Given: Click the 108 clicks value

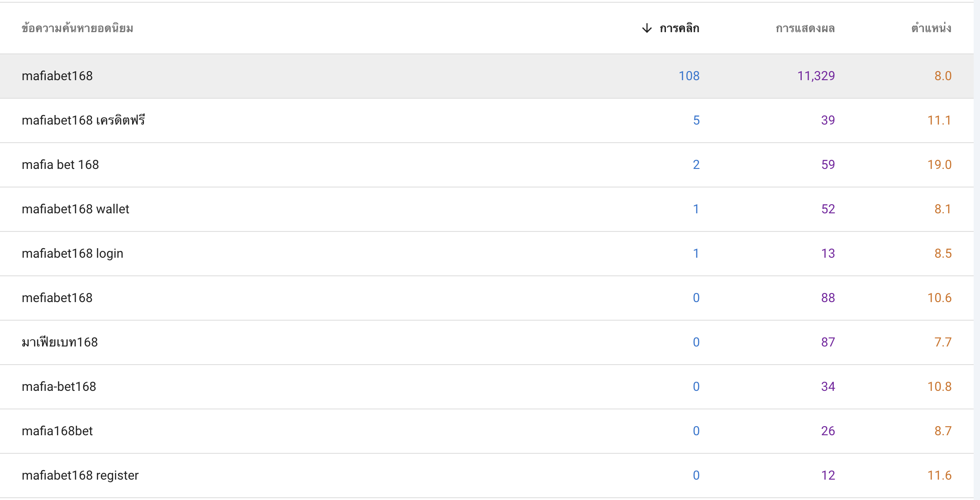Looking at the screenshot, I should click(x=689, y=76).
